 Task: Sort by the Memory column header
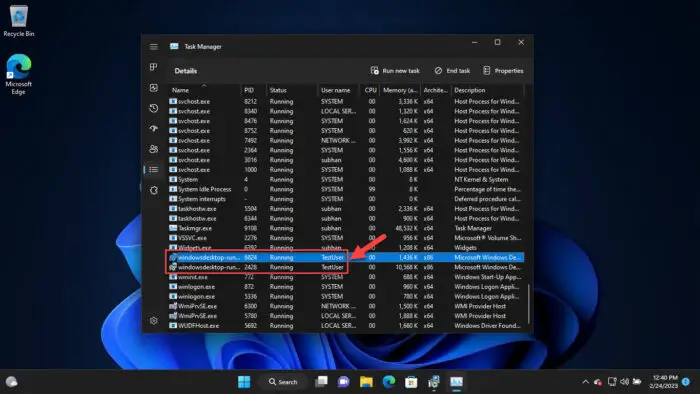click(400, 90)
